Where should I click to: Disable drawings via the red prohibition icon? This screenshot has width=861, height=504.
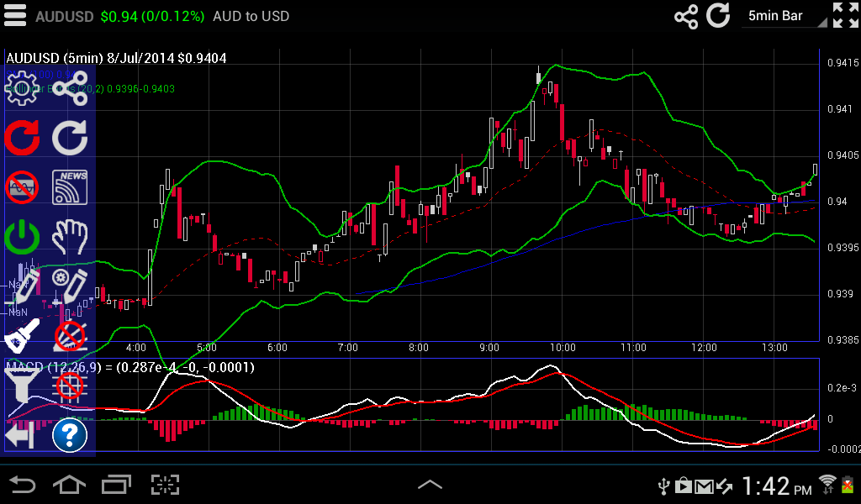[x=71, y=335]
